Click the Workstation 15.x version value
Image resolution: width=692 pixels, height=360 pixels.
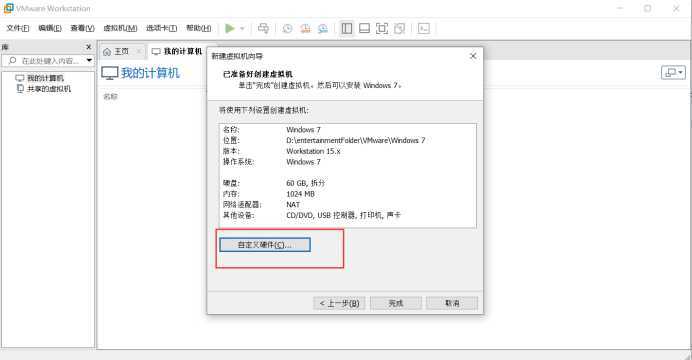313,151
